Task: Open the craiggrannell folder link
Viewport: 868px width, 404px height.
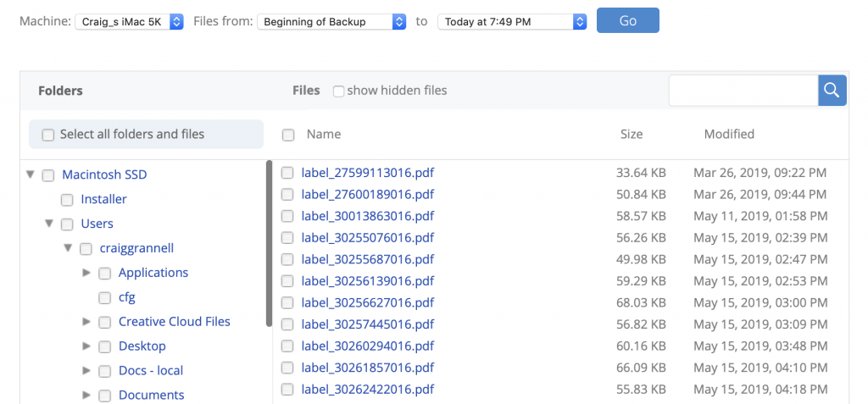Action: (136, 248)
